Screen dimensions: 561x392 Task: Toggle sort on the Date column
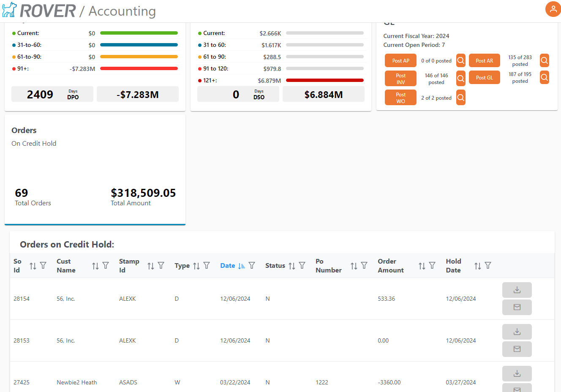click(x=241, y=266)
